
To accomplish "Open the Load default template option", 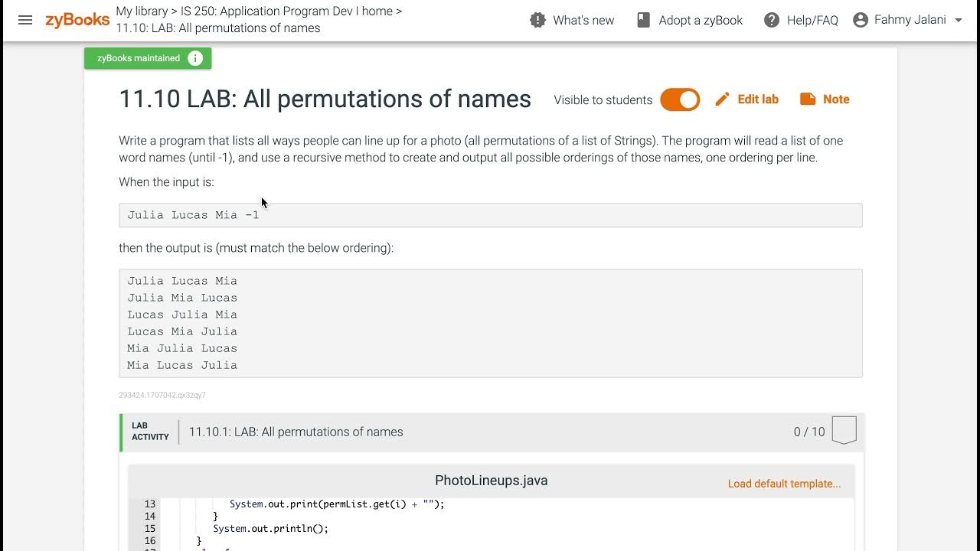I will tap(784, 484).
